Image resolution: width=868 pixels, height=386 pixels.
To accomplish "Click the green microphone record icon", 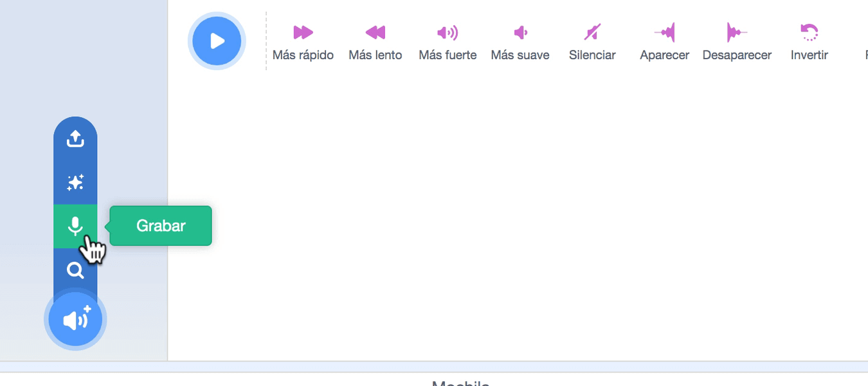I will 75,226.
